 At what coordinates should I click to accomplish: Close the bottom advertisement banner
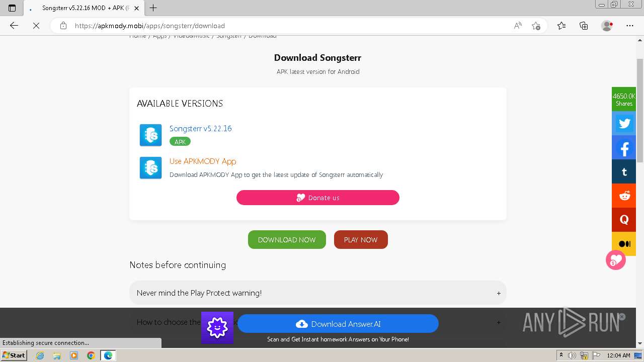tap(622, 317)
